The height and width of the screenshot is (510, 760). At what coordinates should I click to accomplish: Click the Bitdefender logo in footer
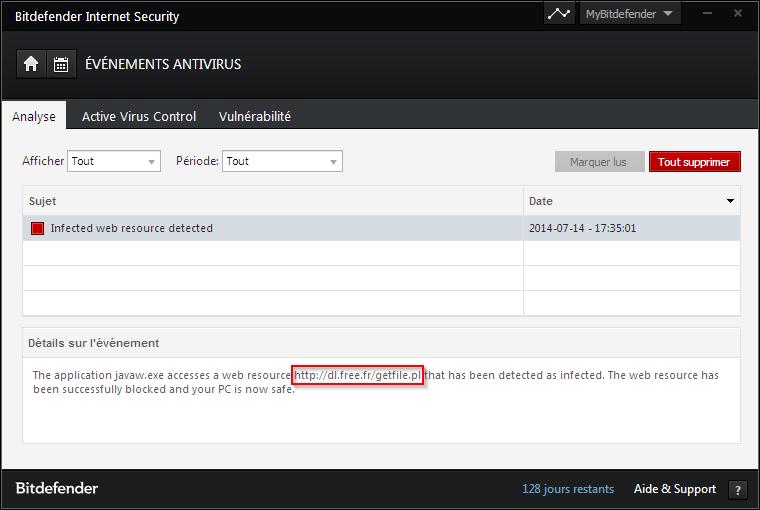[57, 488]
